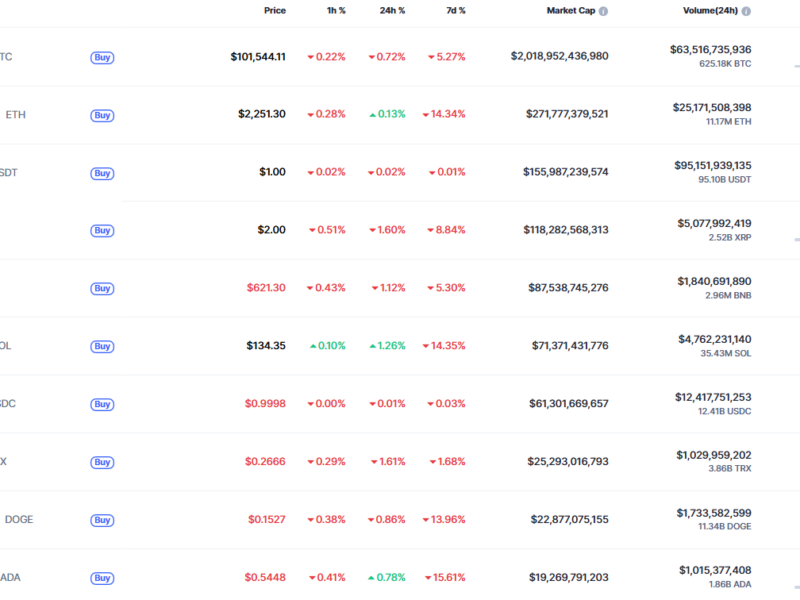
Task: Select market cap $61,301,669,657
Action: 569,404
